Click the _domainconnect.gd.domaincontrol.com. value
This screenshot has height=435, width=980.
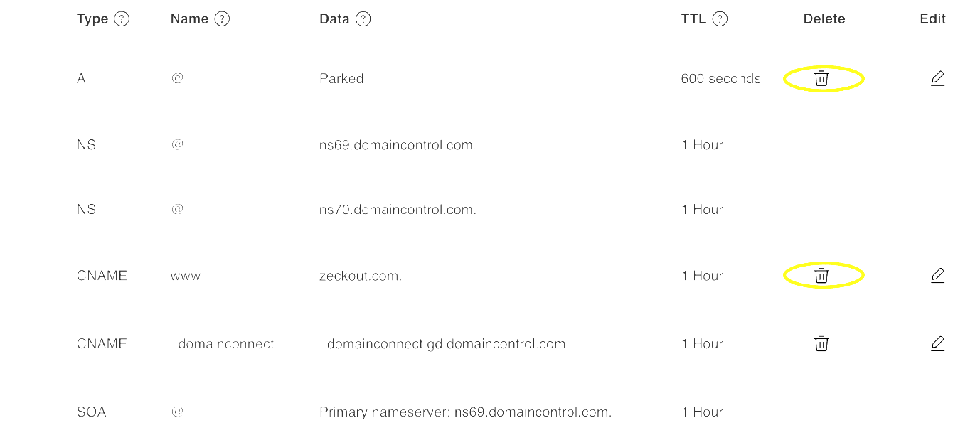[x=444, y=344]
